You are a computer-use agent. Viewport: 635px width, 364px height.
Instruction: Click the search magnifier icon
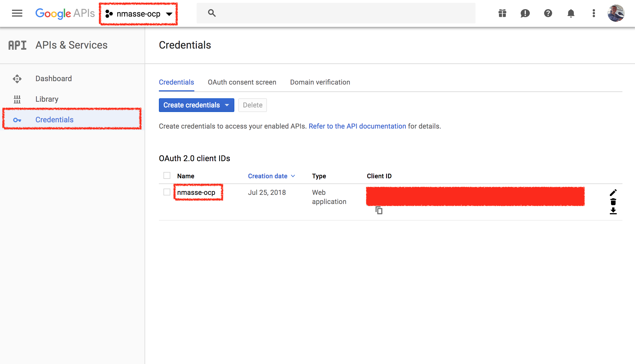[x=212, y=13]
